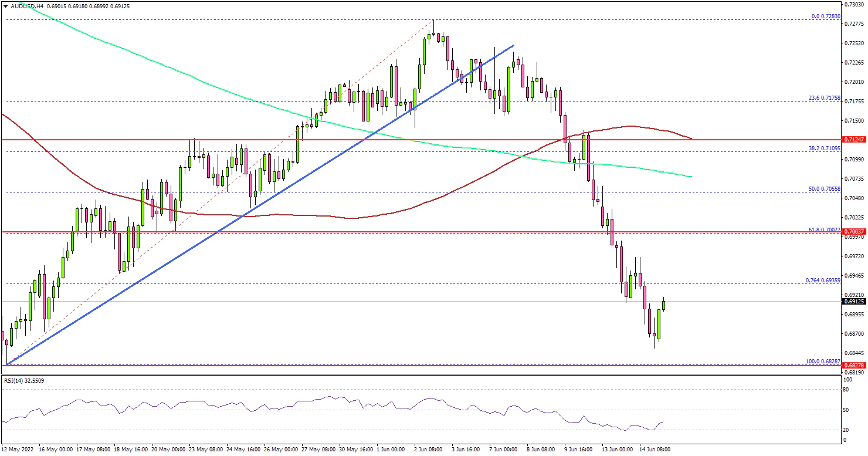Click the red 0.71247 price level tag
The width and height of the screenshot is (868, 456).
pyautogui.click(x=855, y=140)
